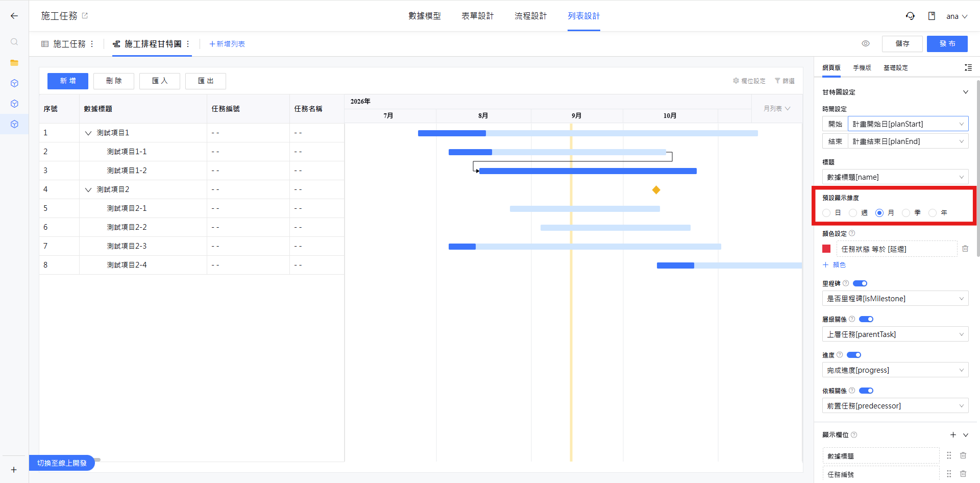Click the 刪除 button
Viewport: 980px width, 483px height.
point(114,81)
